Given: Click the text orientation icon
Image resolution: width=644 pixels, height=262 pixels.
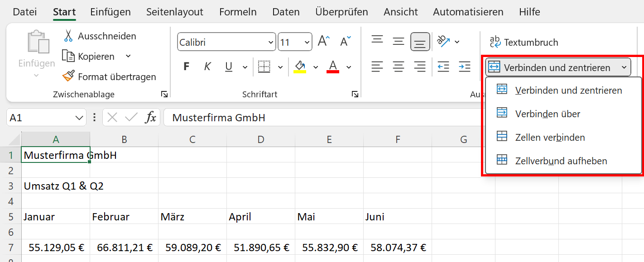Looking at the screenshot, I should point(443,42).
